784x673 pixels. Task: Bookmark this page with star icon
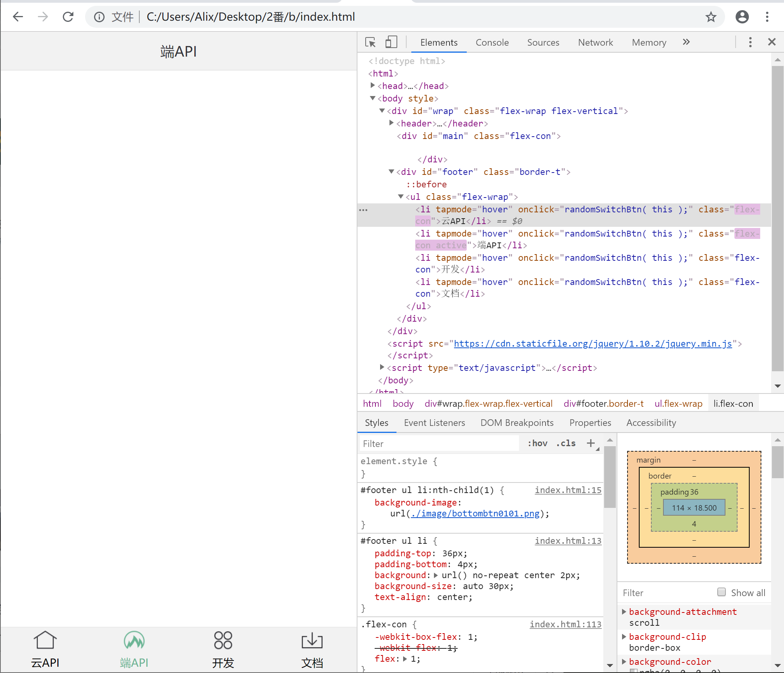coord(711,17)
